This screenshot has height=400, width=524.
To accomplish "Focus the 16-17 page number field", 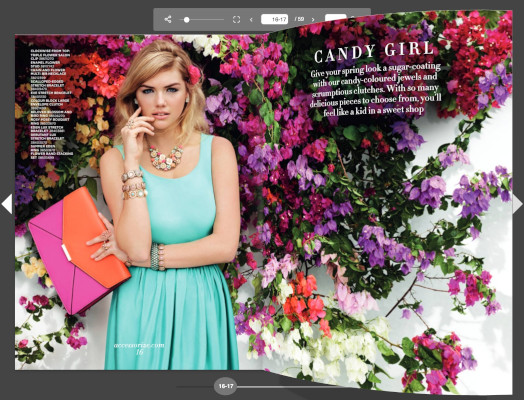I will point(274,19).
